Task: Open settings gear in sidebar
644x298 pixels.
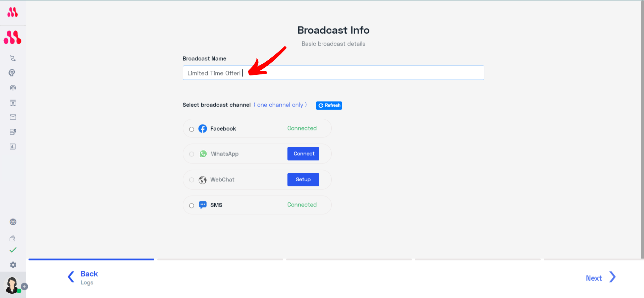Action: tap(13, 265)
